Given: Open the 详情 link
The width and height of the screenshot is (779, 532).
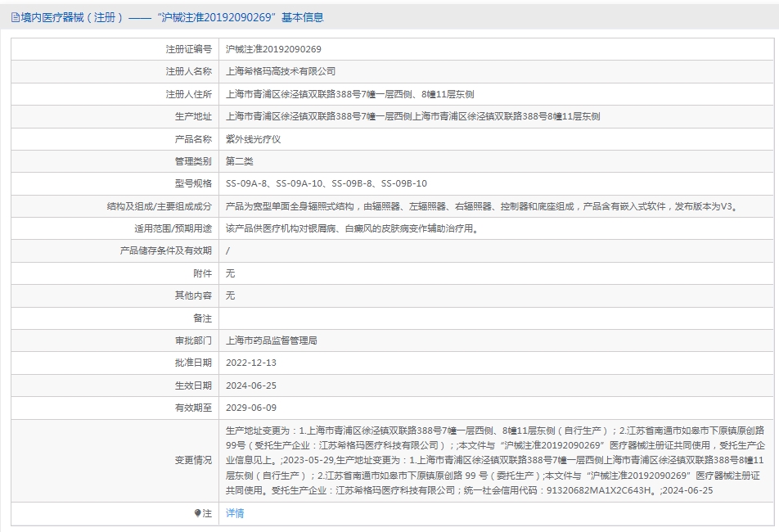Looking at the screenshot, I should tap(235, 513).
